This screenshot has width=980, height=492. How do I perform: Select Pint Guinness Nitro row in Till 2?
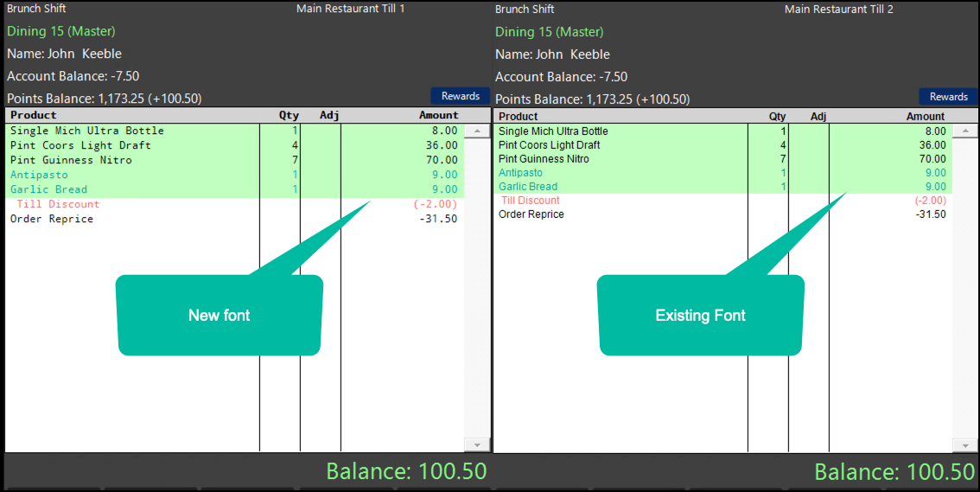[723, 159]
